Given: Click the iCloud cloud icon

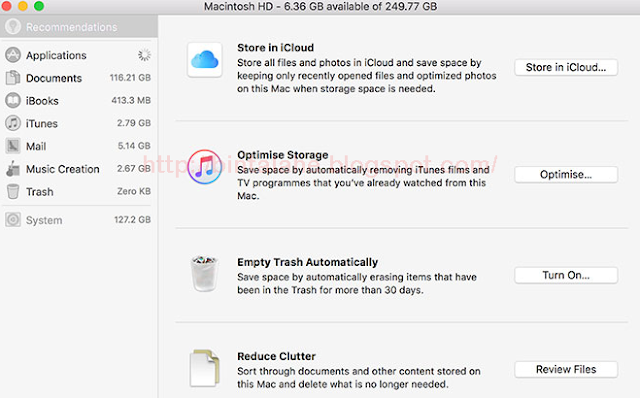Looking at the screenshot, I should [204, 60].
